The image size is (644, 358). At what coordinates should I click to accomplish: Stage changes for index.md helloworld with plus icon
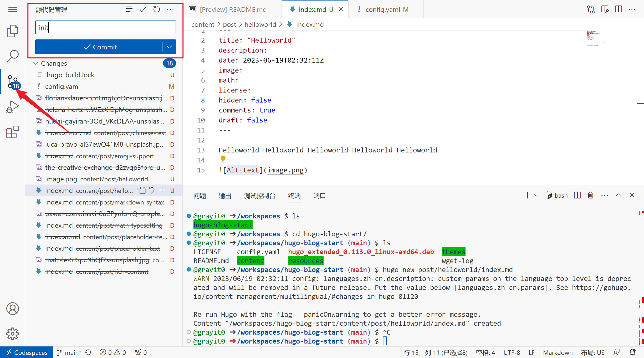(162, 190)
